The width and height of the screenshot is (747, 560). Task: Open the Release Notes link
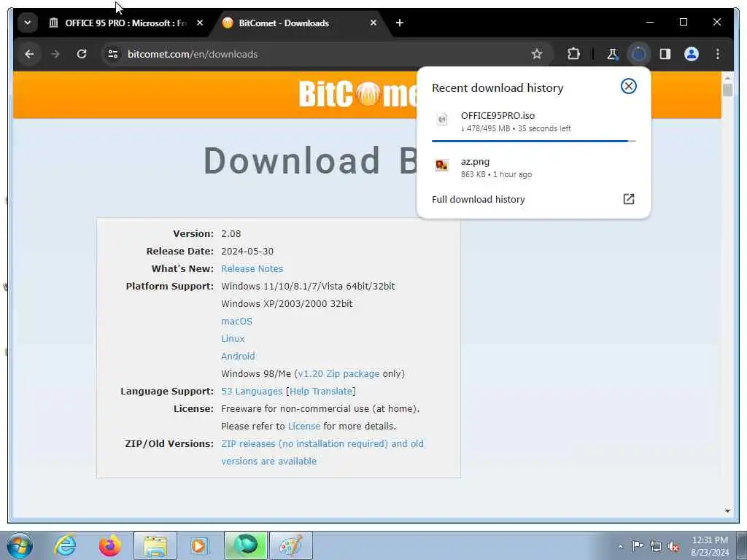[252, 268]
